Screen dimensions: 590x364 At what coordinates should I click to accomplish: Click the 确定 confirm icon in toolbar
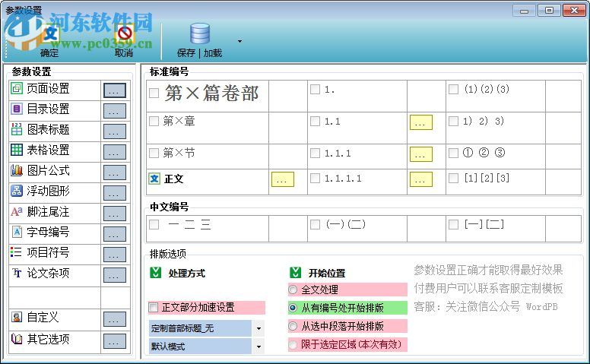point(50,35)
